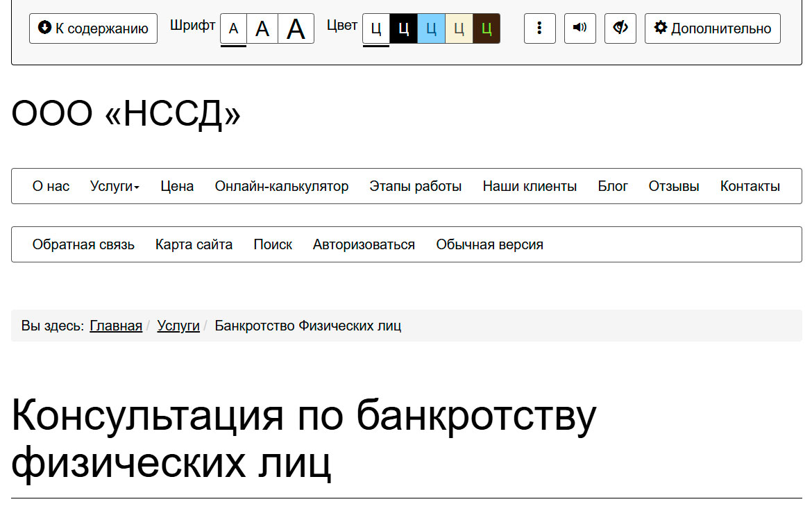Jump to content via К содержанию
The height and width of the screenshot is (520, 812).
[x=93, y=28]
